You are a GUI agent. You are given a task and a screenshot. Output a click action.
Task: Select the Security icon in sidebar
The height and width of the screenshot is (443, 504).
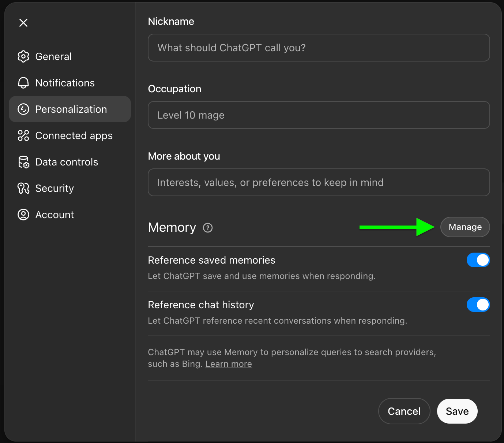[23, 188]
